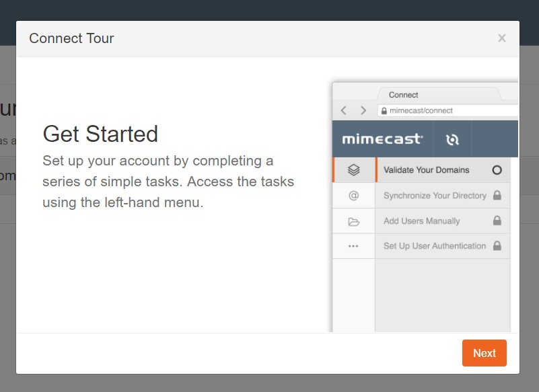Click the Next button
Viewport: 539px width, 392px height.
(484, 352)
